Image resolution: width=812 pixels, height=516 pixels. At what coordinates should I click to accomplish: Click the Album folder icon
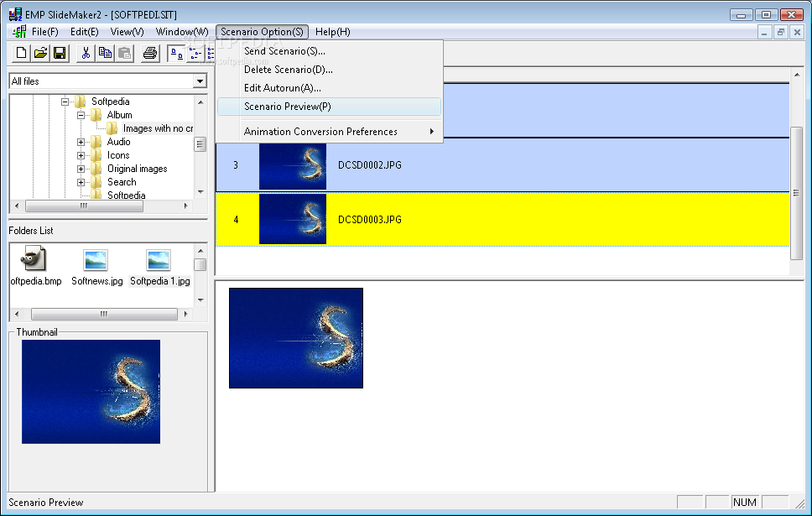pos(96,114)
